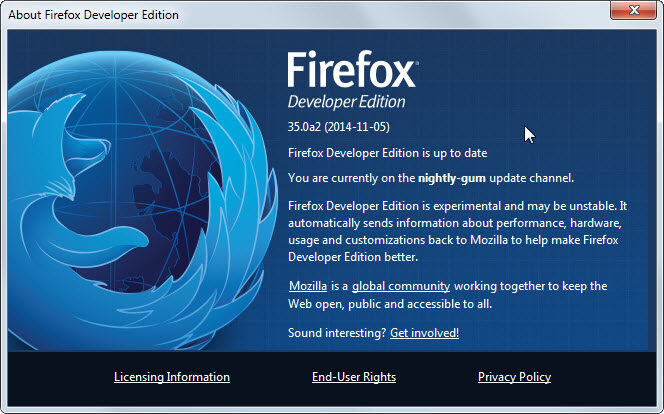The height and width of the screenshot is (414, 664).
Task: Click the 2014-11-05 build date text
Action: click(x=357, y=127)
